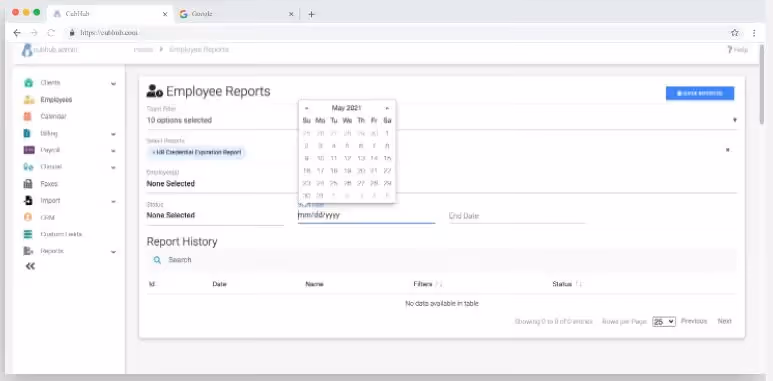Image resolution: width=773 pixels, height=381 pixels.
Task: Expand the Clinical menu chevron
Action: coord(113,168)
